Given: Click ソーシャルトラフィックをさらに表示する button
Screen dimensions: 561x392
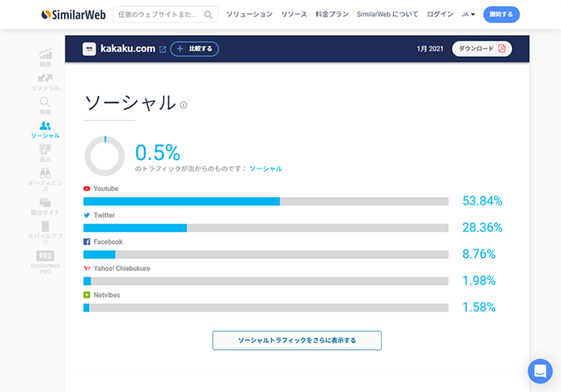Looking at the screenshot, I should (297, 341).
